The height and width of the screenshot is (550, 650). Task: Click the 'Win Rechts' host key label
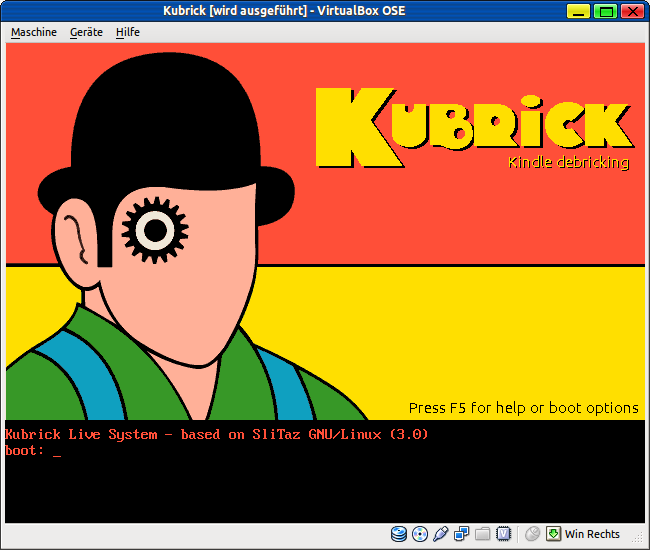[x=592, y=534]
